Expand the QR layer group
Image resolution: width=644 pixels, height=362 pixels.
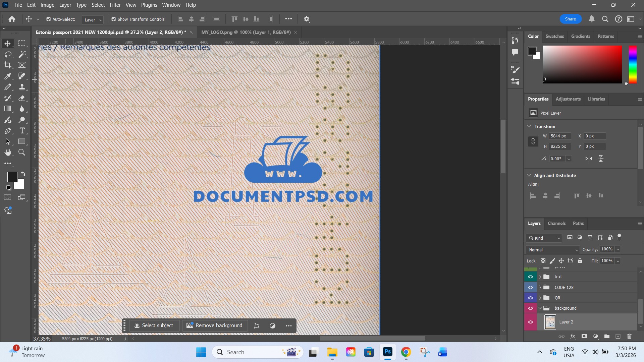(x=540, y=298)
